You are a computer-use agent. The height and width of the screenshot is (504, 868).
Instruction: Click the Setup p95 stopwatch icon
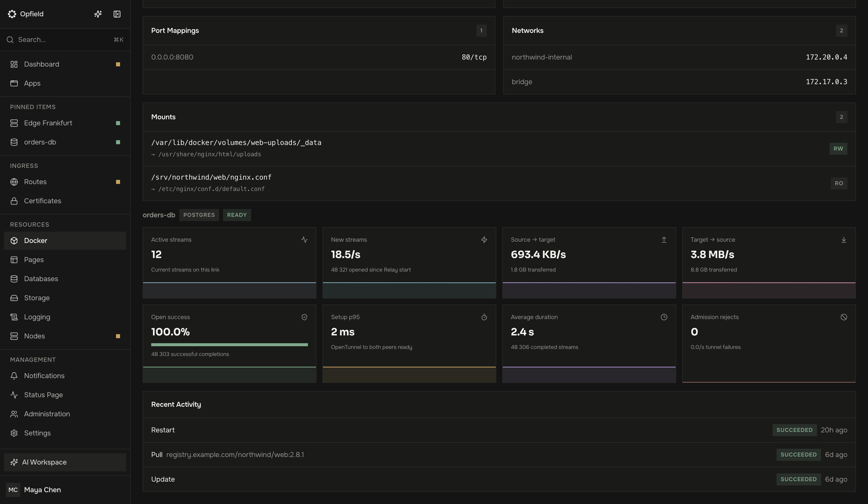(x=484, y=317)
